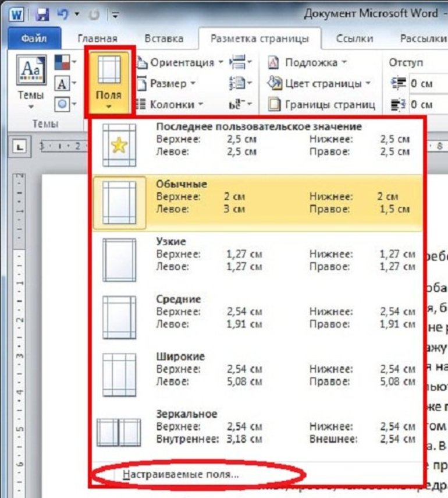Open the Подложка watermark dropdown
This screenshot has height=498, width=448.
coord(308,62)
